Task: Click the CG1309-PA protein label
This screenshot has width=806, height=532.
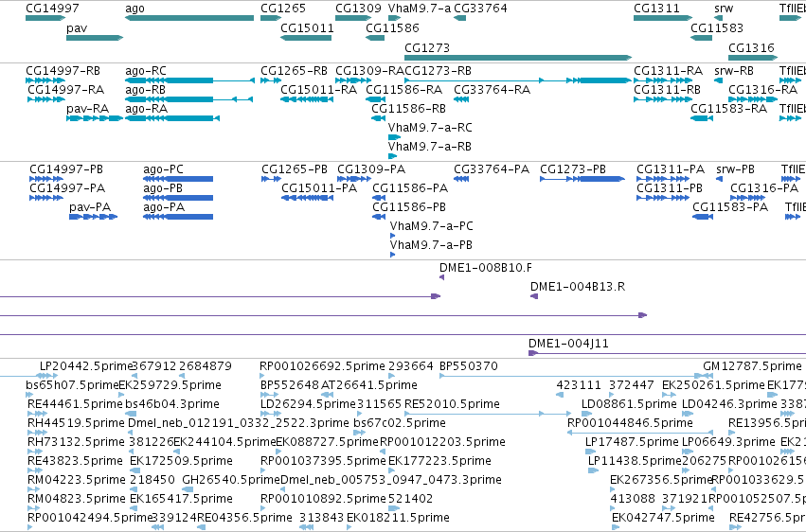Action: [x=371, y=168]
